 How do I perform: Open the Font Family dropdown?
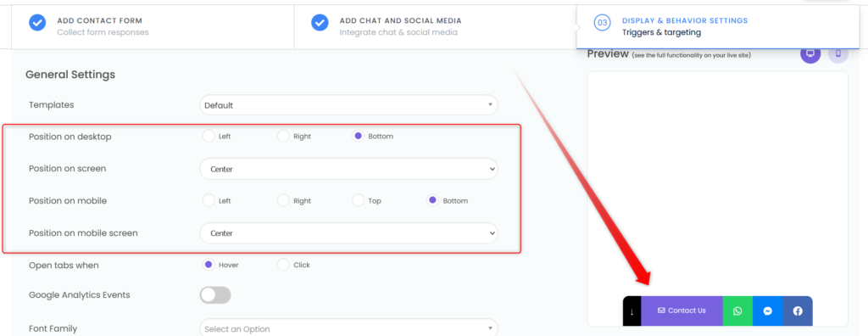(348, 328)
